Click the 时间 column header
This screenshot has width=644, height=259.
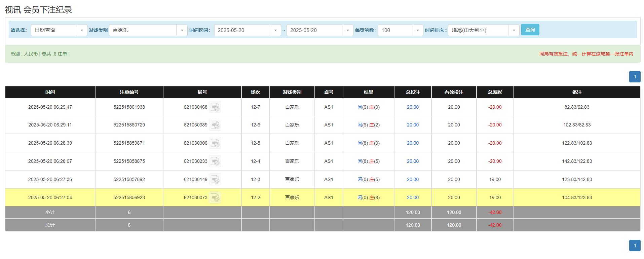pos(50,92)
